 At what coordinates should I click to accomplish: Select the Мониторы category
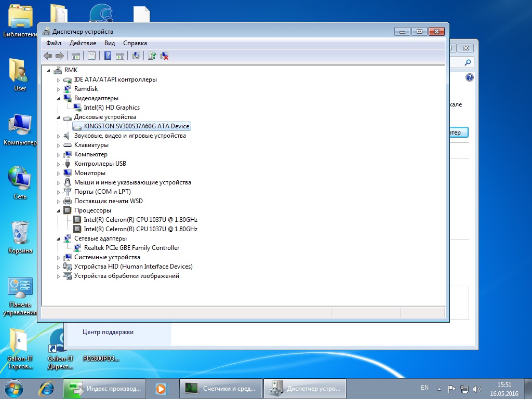click(x=89, y=173)
